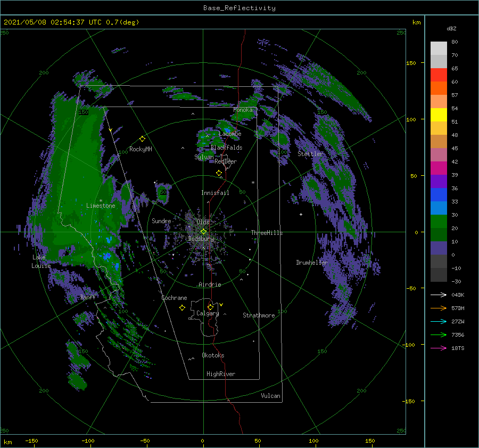Click the green 7356 arrow in legend
The image size is (479, 448).
click(439, 335)
